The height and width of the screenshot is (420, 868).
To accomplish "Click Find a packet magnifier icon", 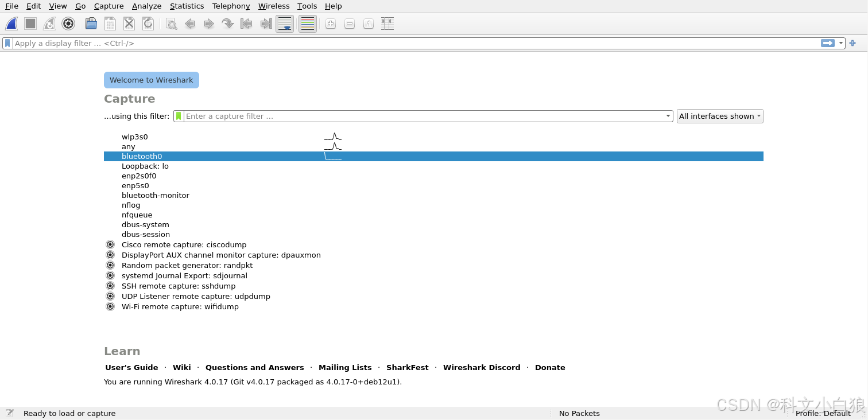I will point(171,24).
